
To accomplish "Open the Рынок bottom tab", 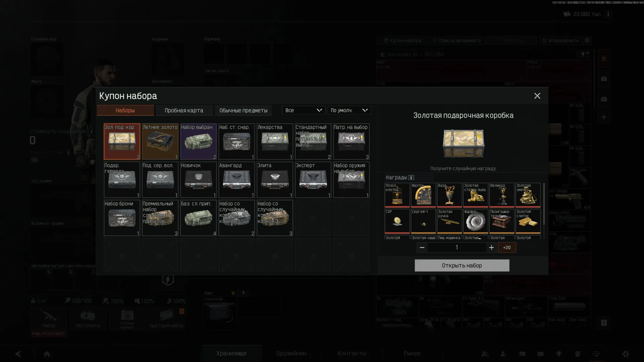I will click(412, 353).
